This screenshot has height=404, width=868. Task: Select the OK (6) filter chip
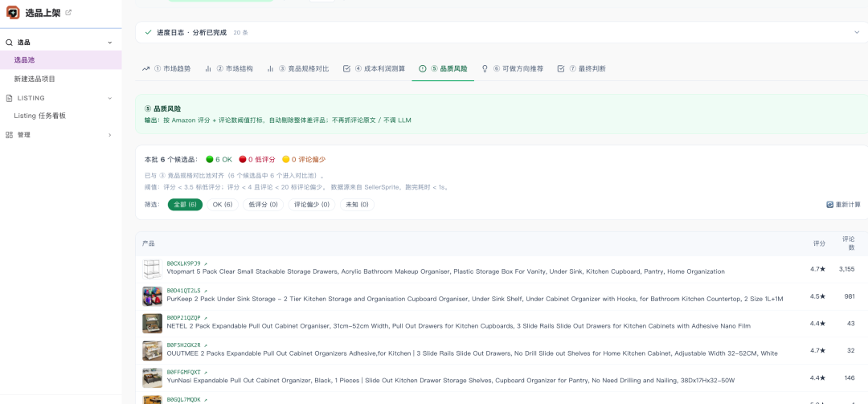223,204
